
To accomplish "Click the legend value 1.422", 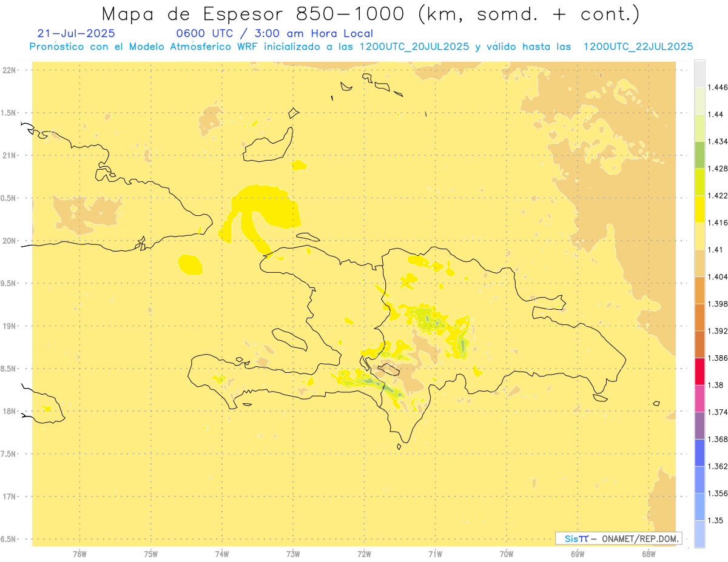I will pyautogui.click(x=718, y=195).
